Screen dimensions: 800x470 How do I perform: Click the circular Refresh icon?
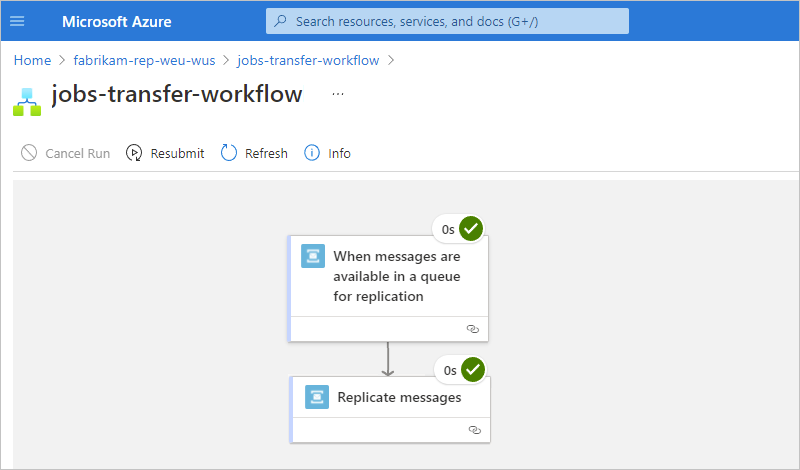(229, 153)
